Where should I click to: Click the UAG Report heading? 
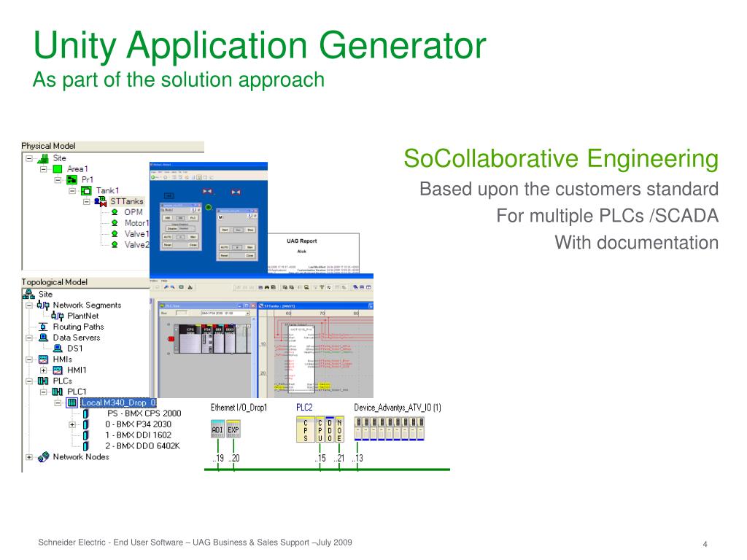tap(301, 241)
